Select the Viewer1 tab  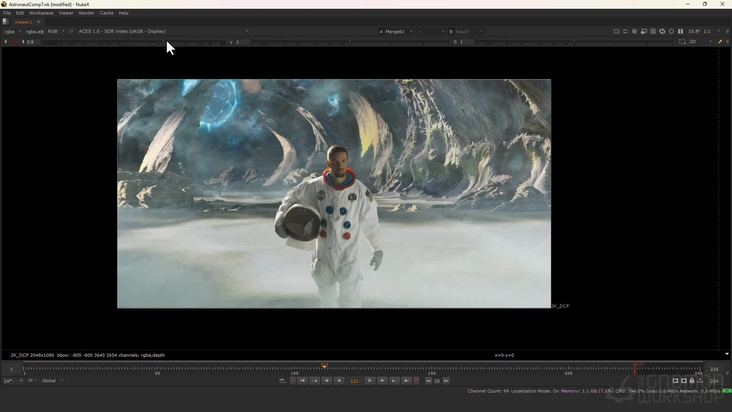click(22, 21)
